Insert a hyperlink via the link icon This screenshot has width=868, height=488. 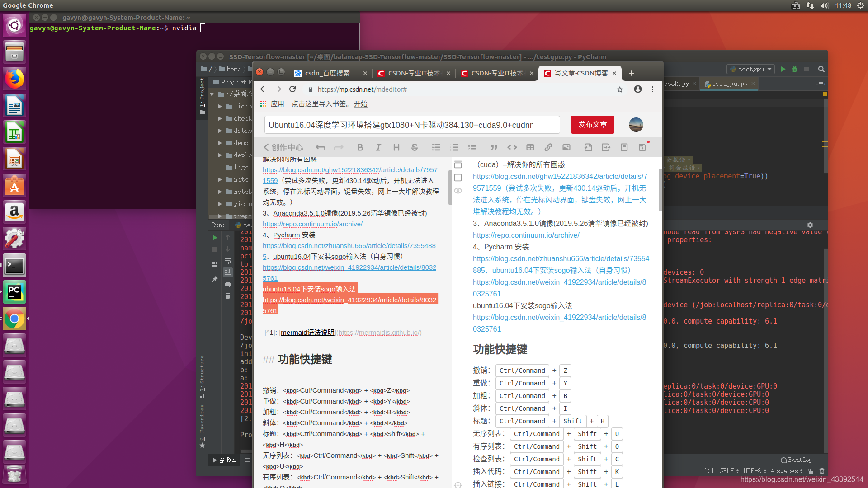(548, 147)
